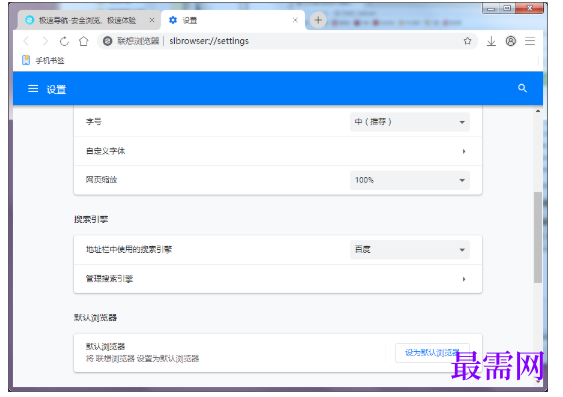Expand the 管理搜索引擎 row
Image resolution: width=563 pixels, height=397 pixels.
pyautogui.click(x=278, y=279)
